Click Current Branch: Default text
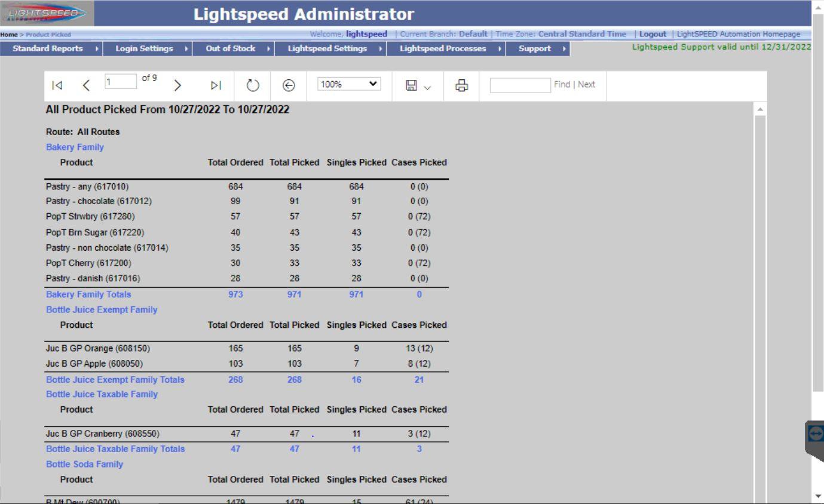 [x=443, y=34]
